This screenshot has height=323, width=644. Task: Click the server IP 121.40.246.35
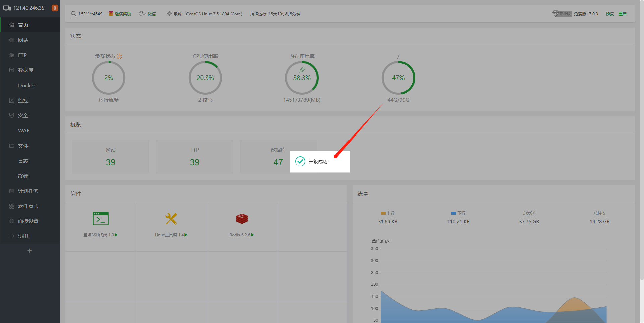pos(29,8)
